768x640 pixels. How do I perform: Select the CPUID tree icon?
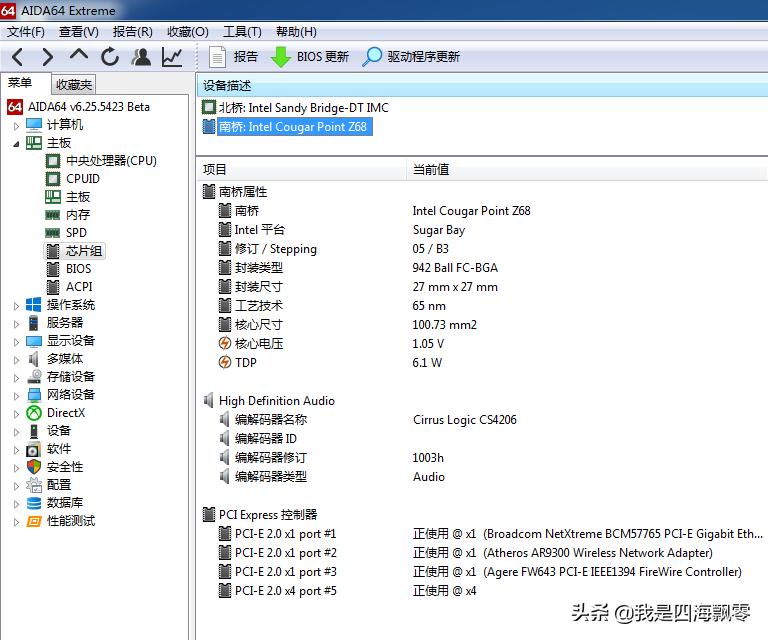(x=53, y=179)
